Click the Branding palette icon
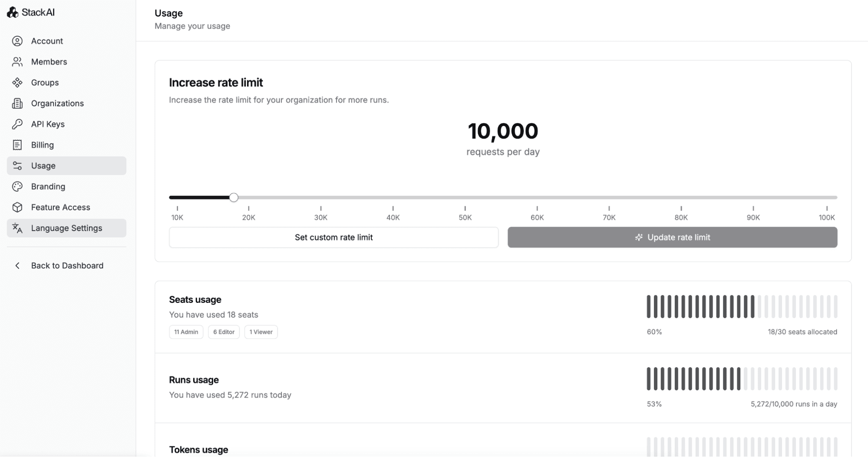 [x=17, y=187]
